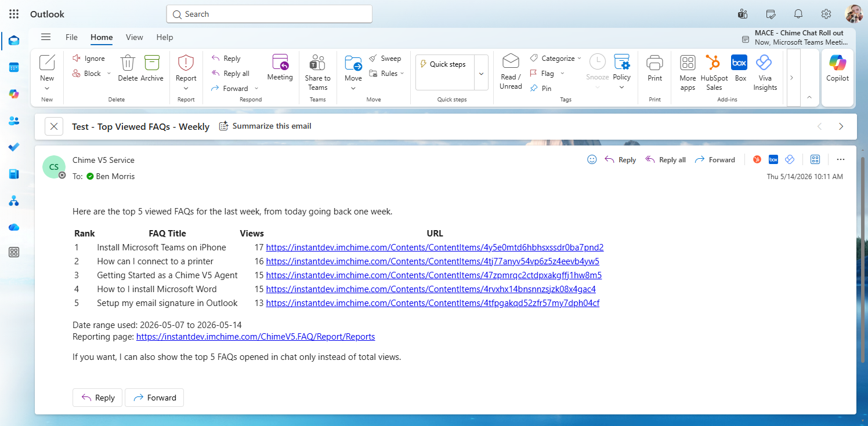Viewport: 868px width, 426px height.
Task: Expand the Block dropdown arrow
Action: click(x=108, y=74)
